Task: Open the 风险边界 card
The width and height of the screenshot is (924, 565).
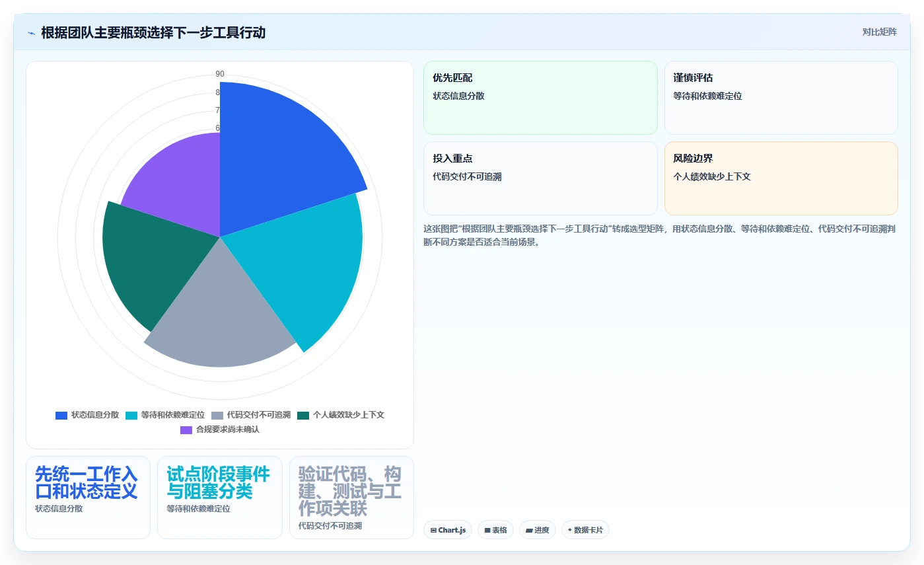Action: 781,178
